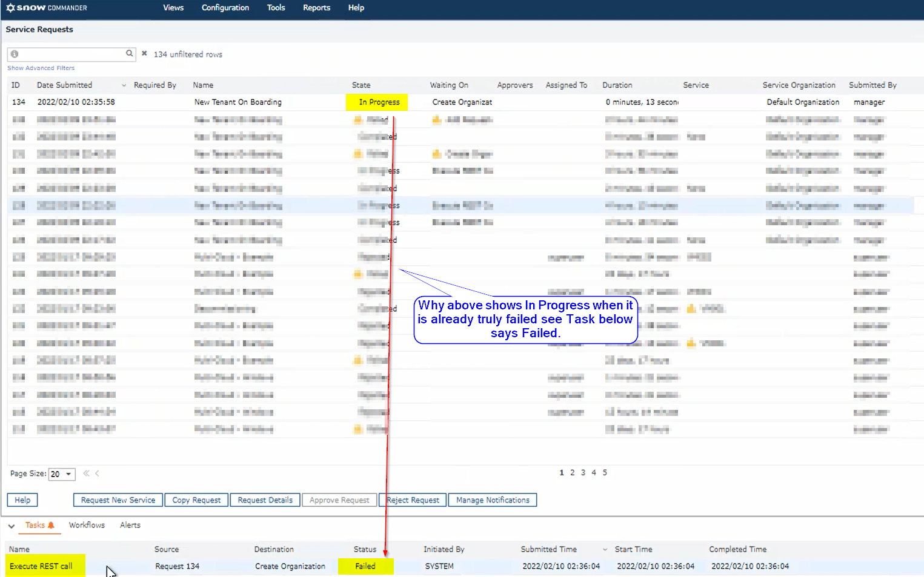Open the Submitted Time column sort arrow
This screenshot has width=924, height=577.
click(x=605, y=550)
